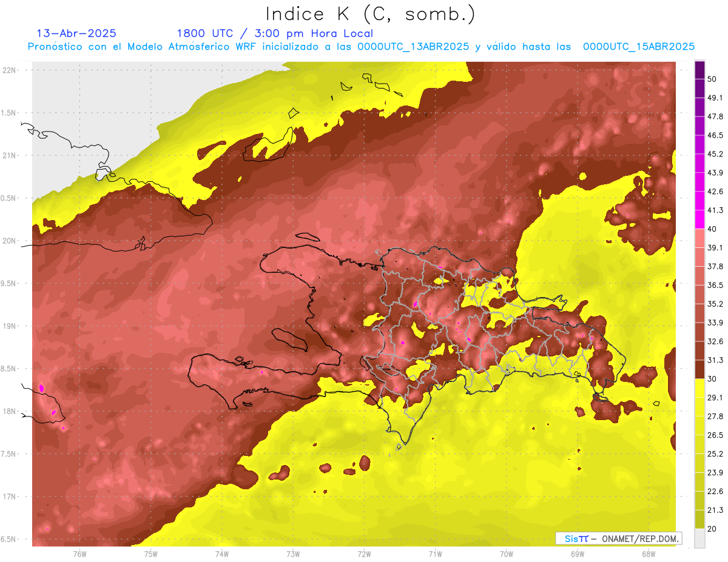
Task: Click the '72W' longitude label
Action: [364, 554]
